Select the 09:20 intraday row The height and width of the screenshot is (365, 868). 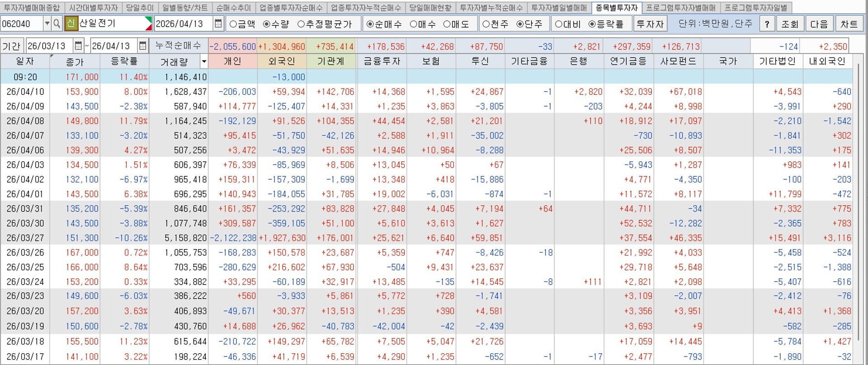[426, 77]
